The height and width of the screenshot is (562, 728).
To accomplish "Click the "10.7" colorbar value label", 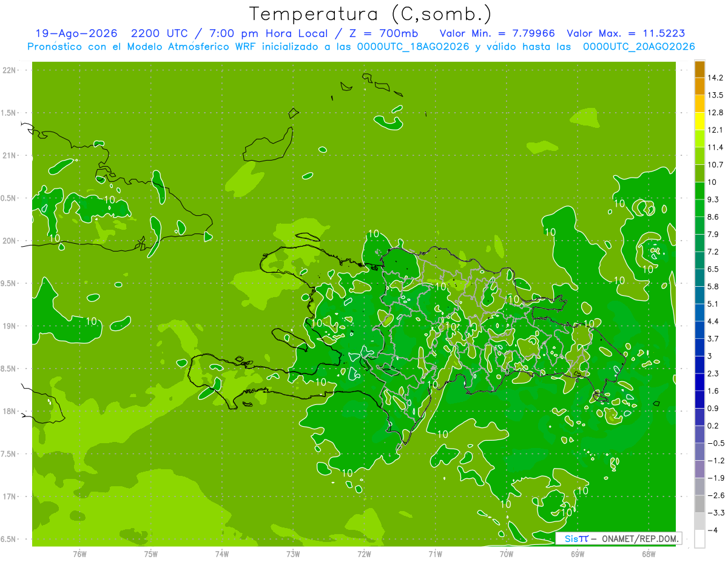I will click(x=716, y=165).
